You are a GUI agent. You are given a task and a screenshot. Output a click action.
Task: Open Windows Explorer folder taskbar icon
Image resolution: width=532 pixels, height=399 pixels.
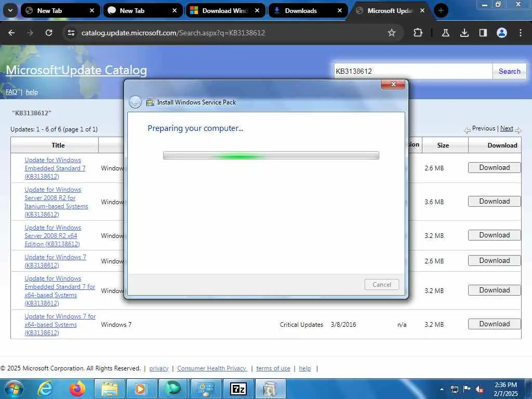click(109, 389)
